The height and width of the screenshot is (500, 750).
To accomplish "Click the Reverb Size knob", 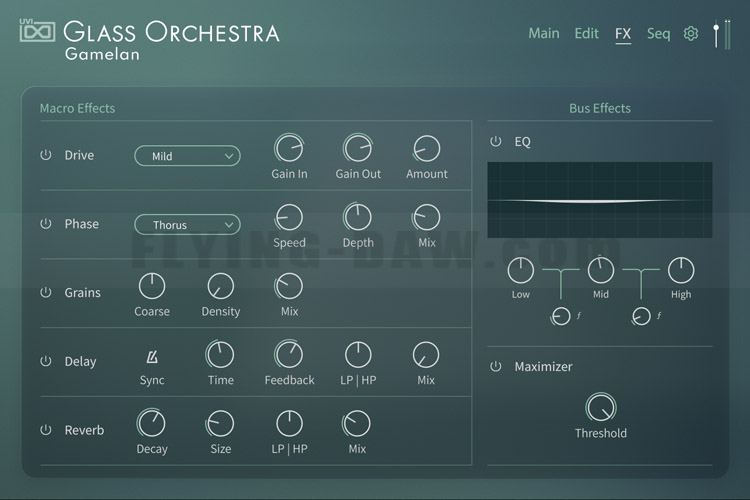I will tap(221, 423).
